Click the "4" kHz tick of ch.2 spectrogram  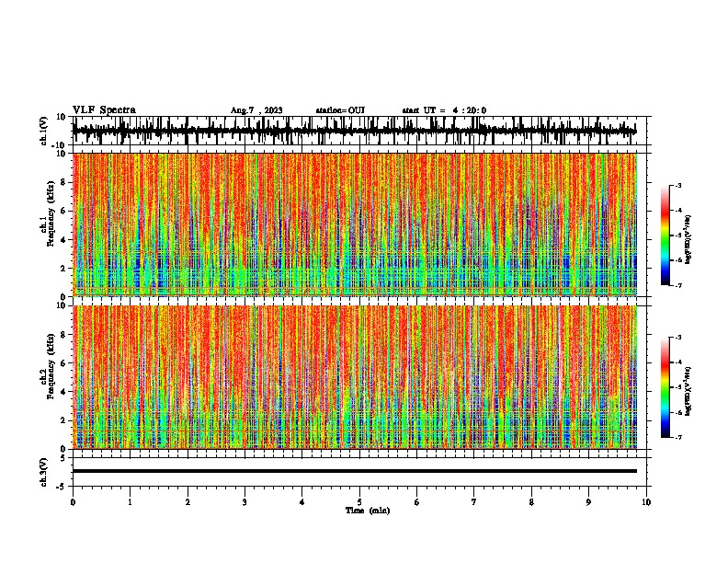point(63,392)
